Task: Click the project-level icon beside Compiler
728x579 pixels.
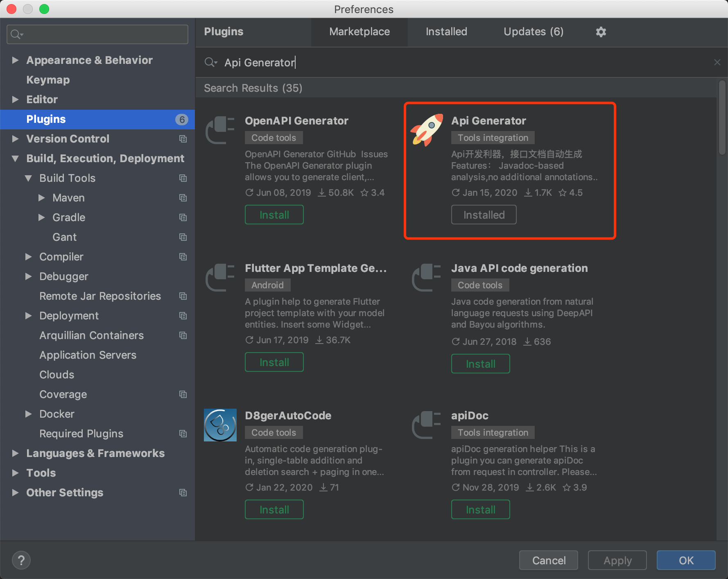Action: click(183, 257)
